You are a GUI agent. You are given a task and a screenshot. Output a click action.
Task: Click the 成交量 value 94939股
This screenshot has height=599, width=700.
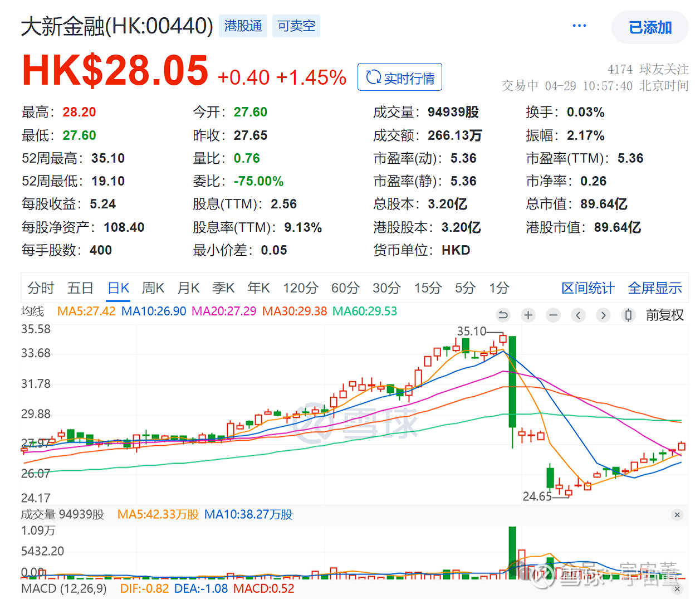click(x=453, y=112)
